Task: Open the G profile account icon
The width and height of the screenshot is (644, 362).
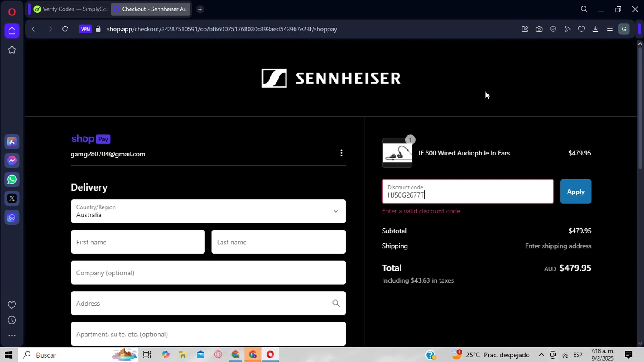Action: click(x=624, y=29)
